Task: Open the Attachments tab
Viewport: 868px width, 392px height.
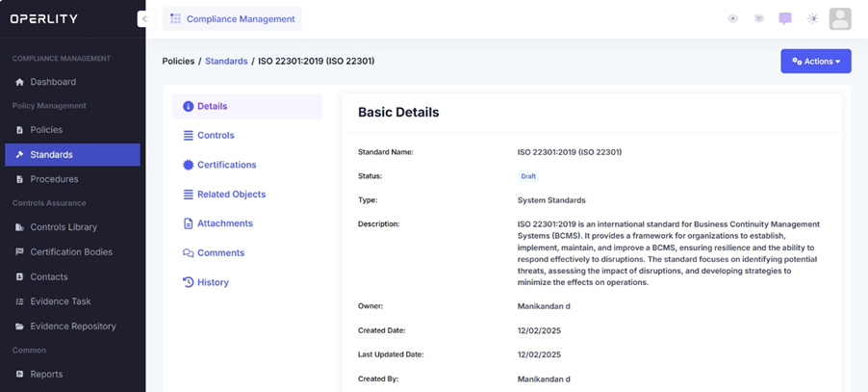Action: [224, 223]
